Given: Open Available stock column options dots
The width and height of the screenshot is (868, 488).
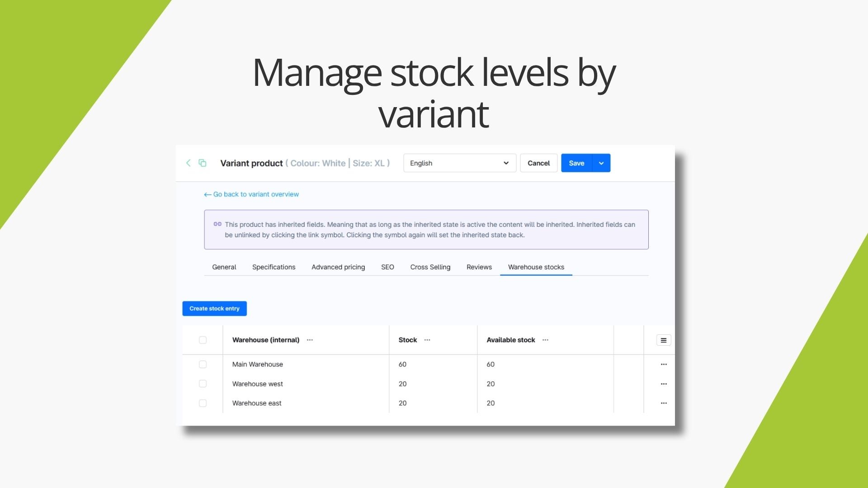Looking at the screenshot, I should coord(545,340).
